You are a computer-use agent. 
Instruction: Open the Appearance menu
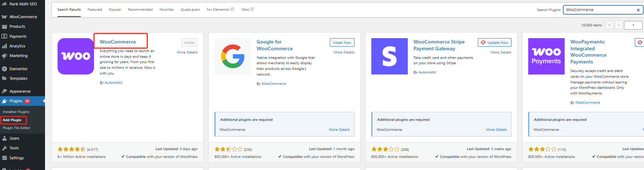click(20, 91)
